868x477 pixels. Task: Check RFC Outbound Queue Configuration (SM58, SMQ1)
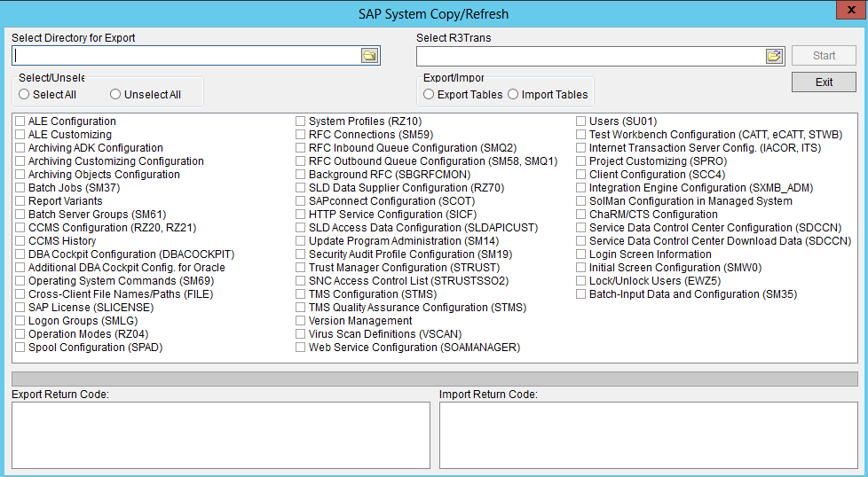tap(301, 160)
